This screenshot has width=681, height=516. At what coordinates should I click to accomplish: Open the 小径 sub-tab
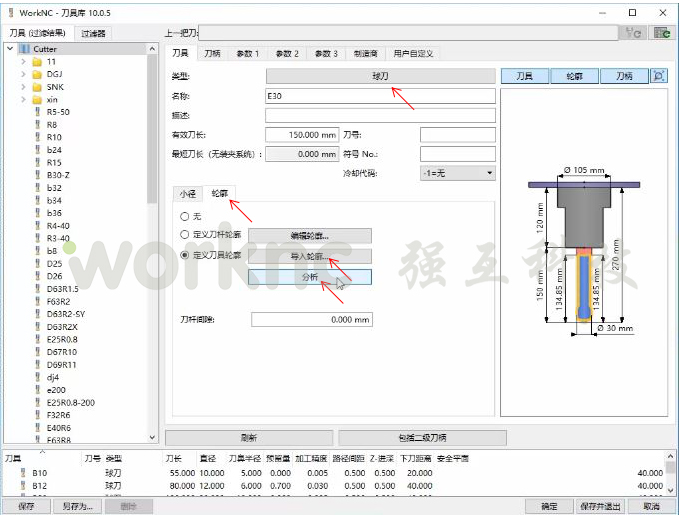pyautogui.click(x=188, y=194)
